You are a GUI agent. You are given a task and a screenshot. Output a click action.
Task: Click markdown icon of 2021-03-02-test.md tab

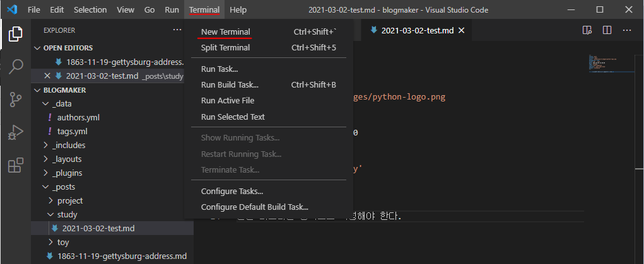374,30
